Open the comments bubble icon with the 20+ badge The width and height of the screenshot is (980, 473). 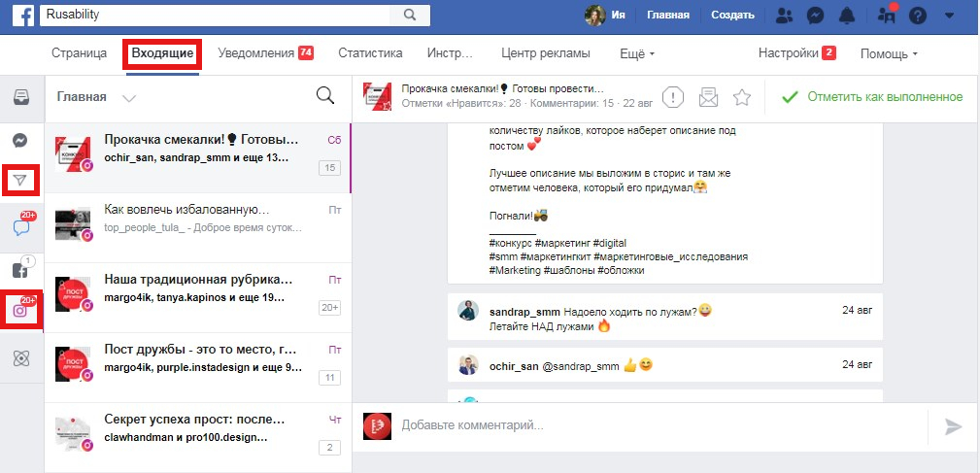point(22,225)
